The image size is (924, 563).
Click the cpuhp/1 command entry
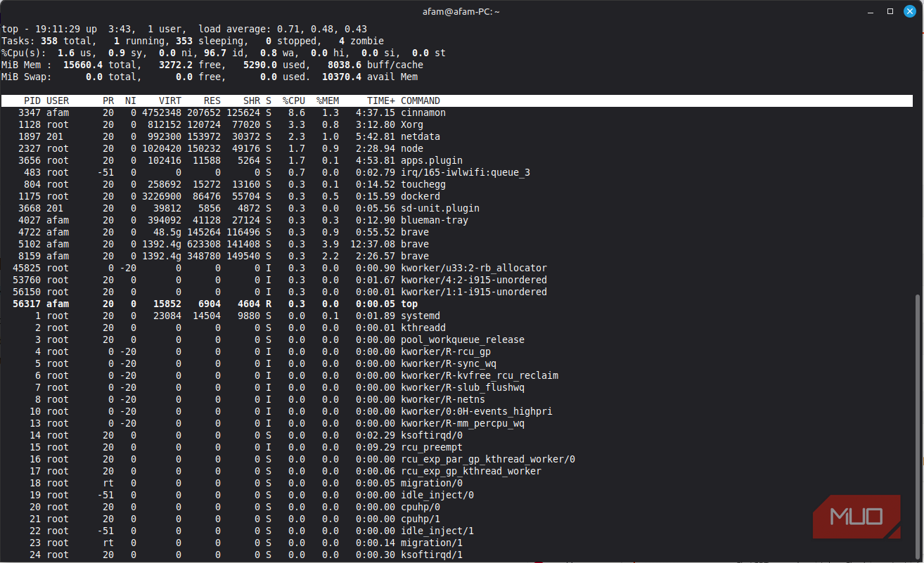coord(421,519)
